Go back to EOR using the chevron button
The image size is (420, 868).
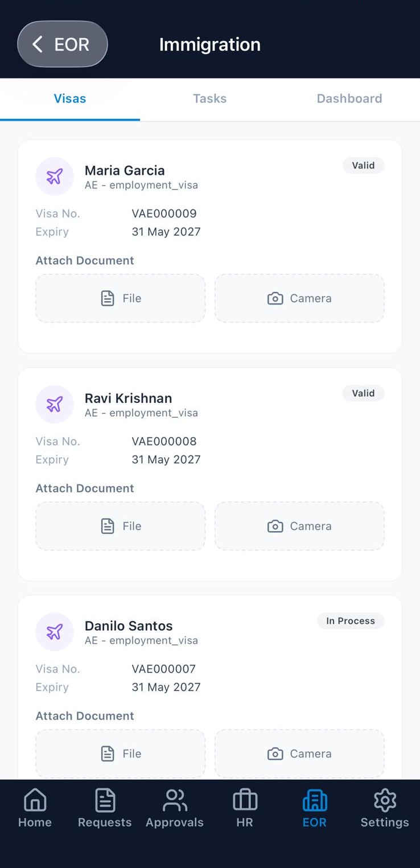tap(63, 44)
